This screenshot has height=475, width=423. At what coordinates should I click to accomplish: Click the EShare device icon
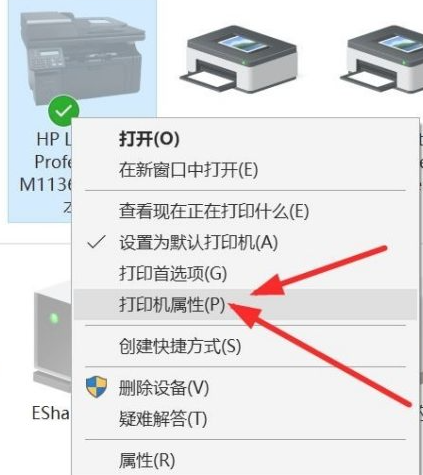click(53, 337)
